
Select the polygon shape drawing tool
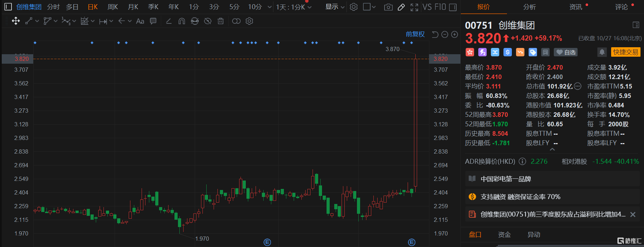click(x=47, y=21)
